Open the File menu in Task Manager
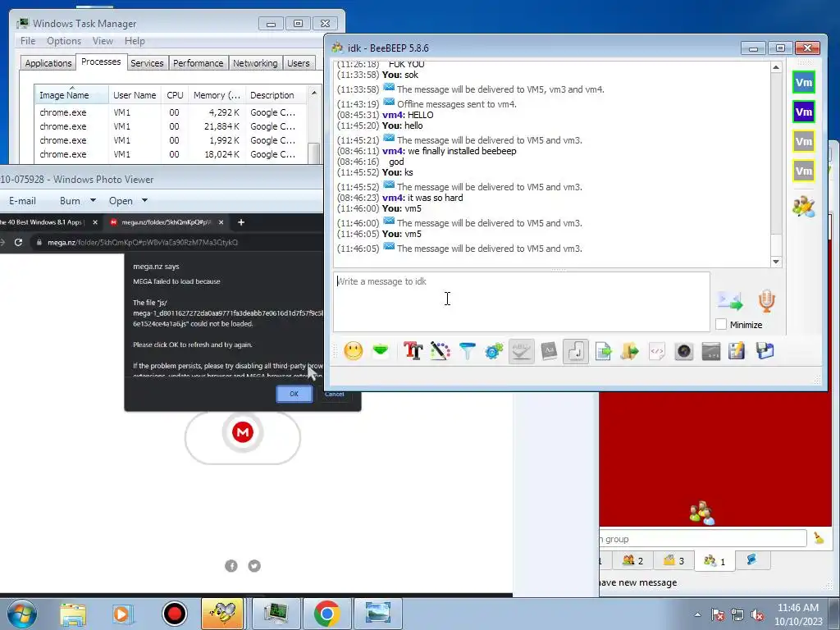840x630 pixels. (x=28, y=41)
